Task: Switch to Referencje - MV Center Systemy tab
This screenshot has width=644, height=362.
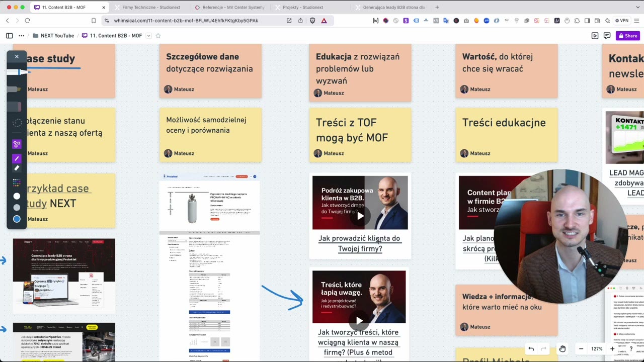Action: (x=229, y=8)
